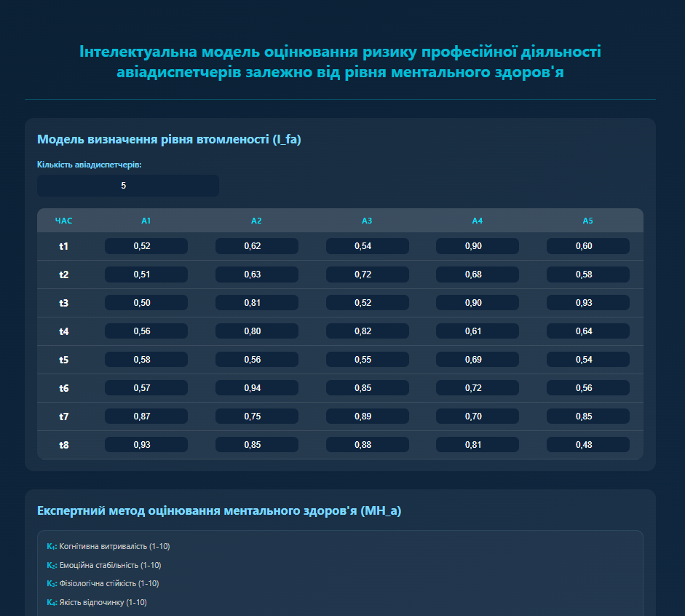This screenshot has height=616, width=685.
Task: Focus the t7 A1 cell 0,87
Action: pos(146,416)
